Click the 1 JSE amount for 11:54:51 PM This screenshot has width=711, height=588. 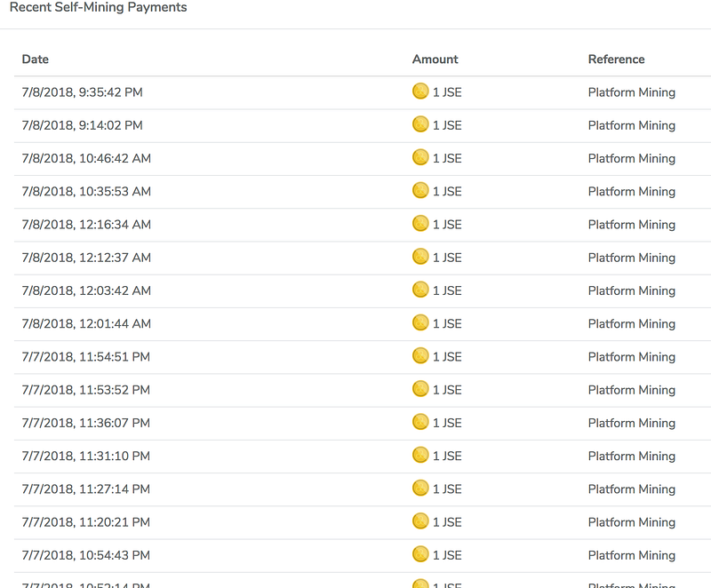[x=447, y=357]
